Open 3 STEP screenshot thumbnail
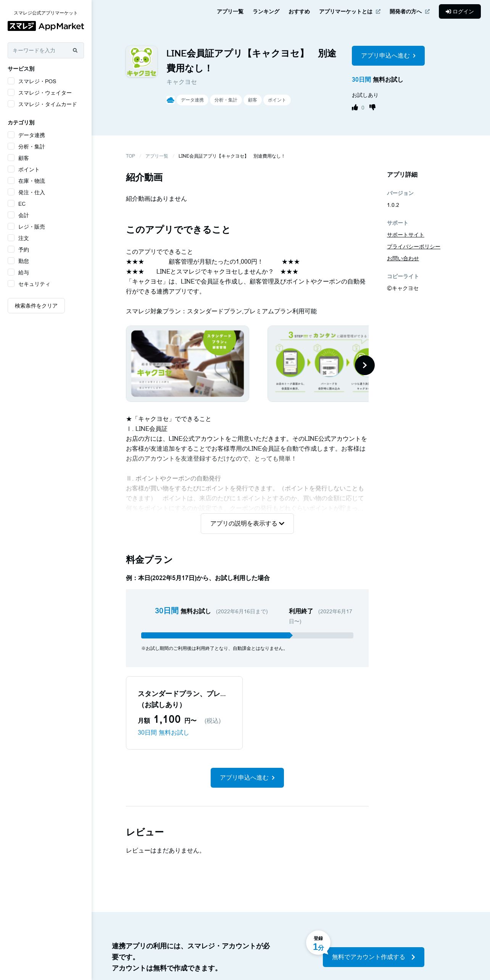 click(318, 364)
